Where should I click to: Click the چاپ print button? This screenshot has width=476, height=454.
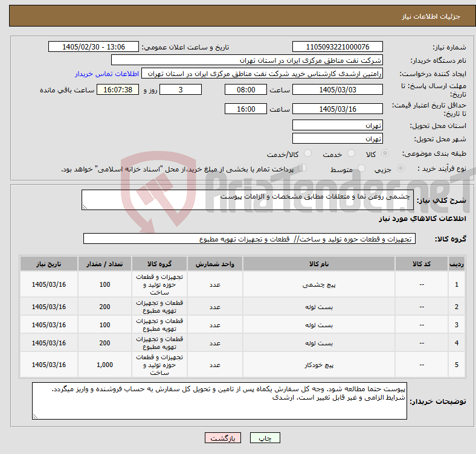[x=265, y=438]
